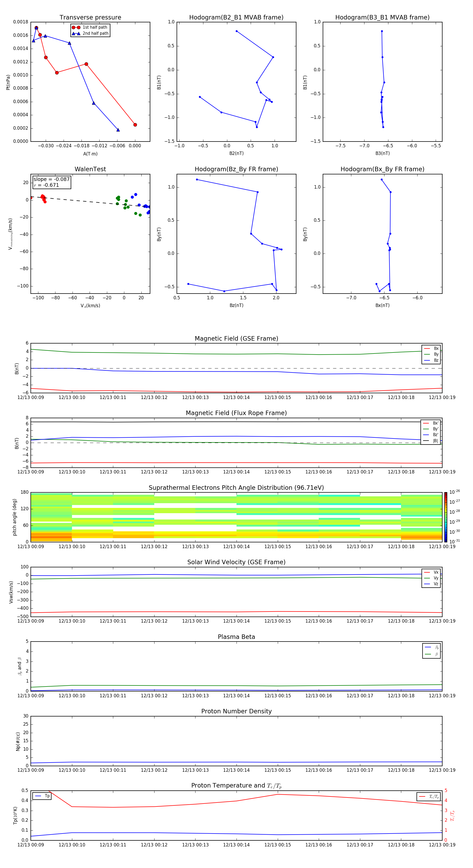This screenshot has width=473, height=868.
Task: Click the 'Te/Tp' legend entry
Action: (x=429, y=796)
